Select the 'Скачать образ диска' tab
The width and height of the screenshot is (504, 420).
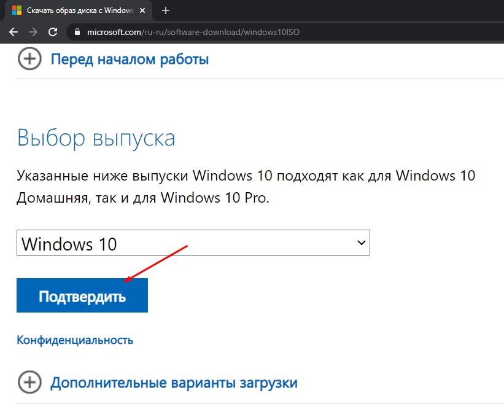pos(79,10)
